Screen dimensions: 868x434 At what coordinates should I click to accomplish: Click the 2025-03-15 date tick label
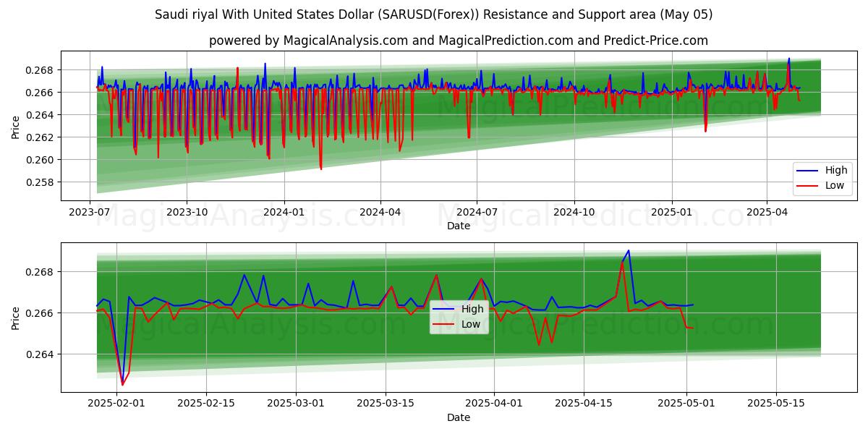(x=387, y=403)
